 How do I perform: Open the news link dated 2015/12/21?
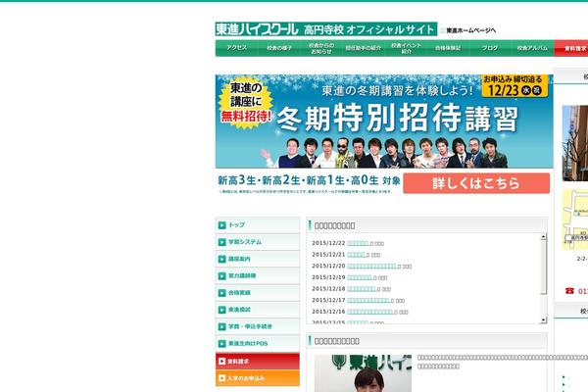tap(358, 255)
